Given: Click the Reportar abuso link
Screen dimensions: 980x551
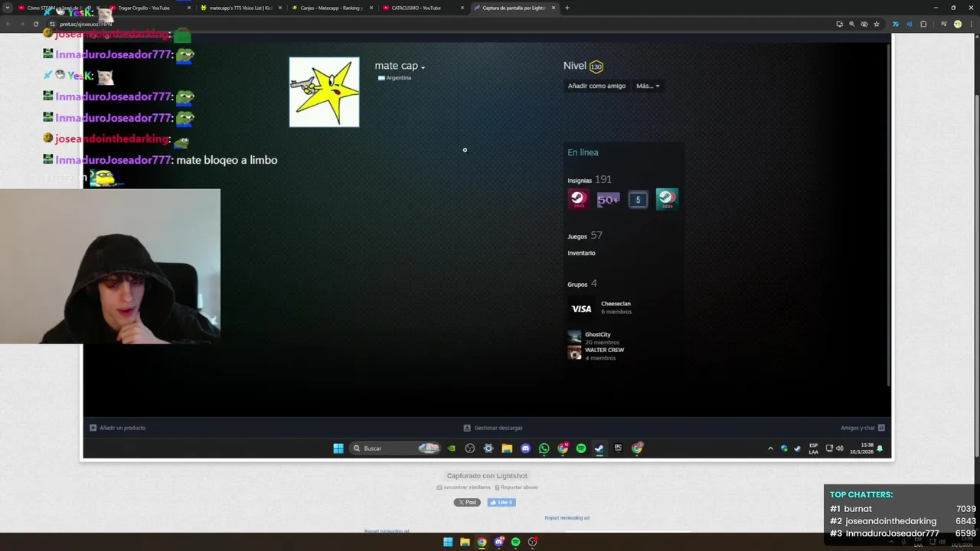Looking at the screenshot, I should pyautogui.click(x=516, y=487).
